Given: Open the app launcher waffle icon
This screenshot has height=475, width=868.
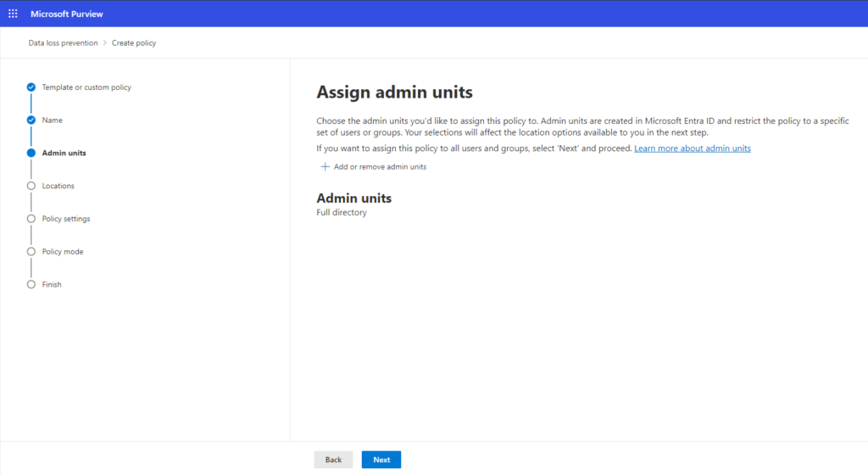Looking at the screenshot, I should [13, 14].
